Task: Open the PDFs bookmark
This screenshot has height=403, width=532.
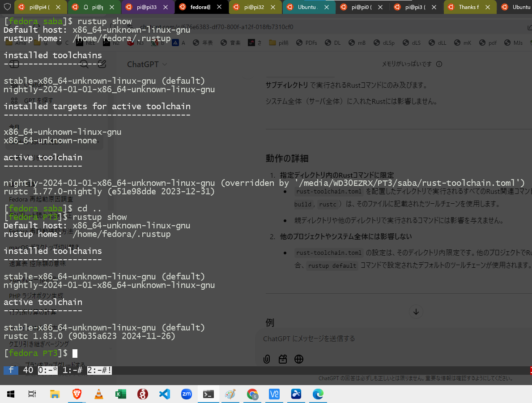Action: tap(306, 43)
